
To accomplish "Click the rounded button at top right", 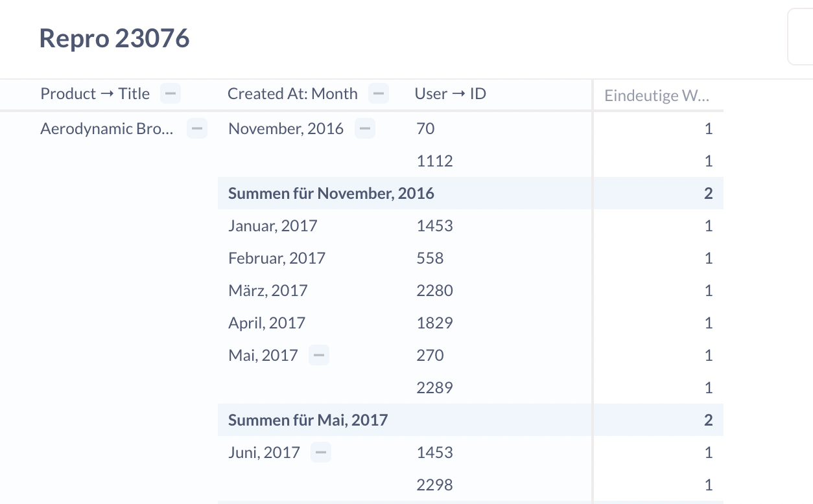I will [804, 36].
